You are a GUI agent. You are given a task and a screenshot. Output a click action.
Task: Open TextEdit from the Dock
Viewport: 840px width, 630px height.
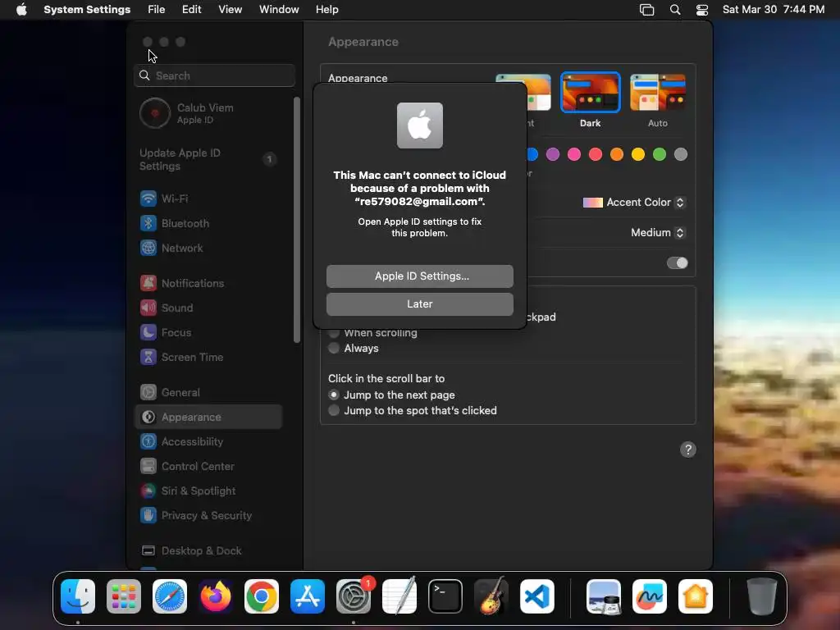[399, 596]
